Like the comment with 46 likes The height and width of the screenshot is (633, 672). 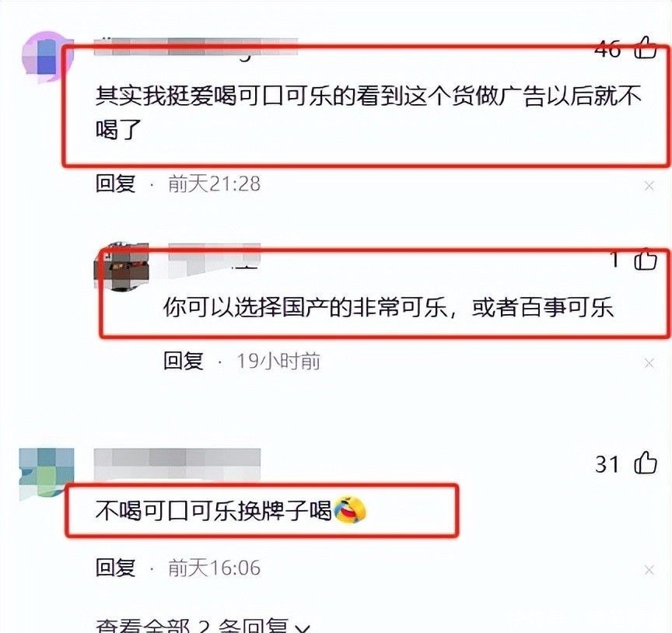tap(645, 47)
